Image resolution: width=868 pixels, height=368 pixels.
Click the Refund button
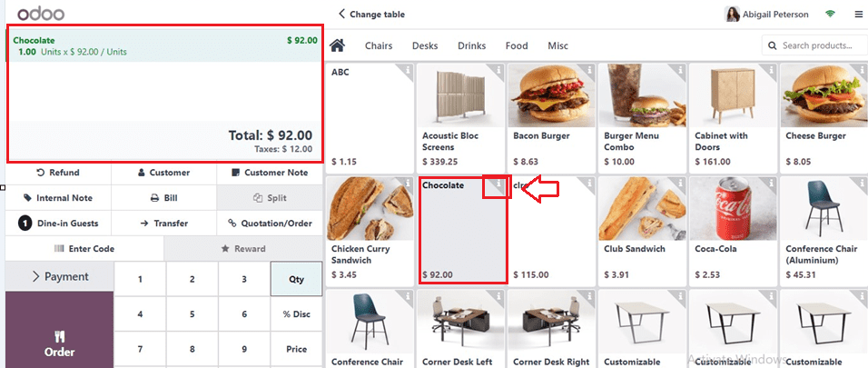(58, 173)
